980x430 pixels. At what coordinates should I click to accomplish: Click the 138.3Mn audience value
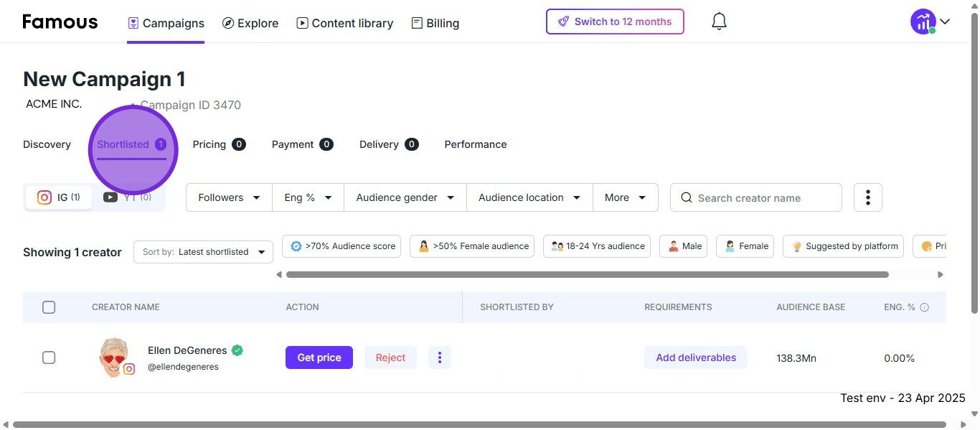(x=796, y=358)
